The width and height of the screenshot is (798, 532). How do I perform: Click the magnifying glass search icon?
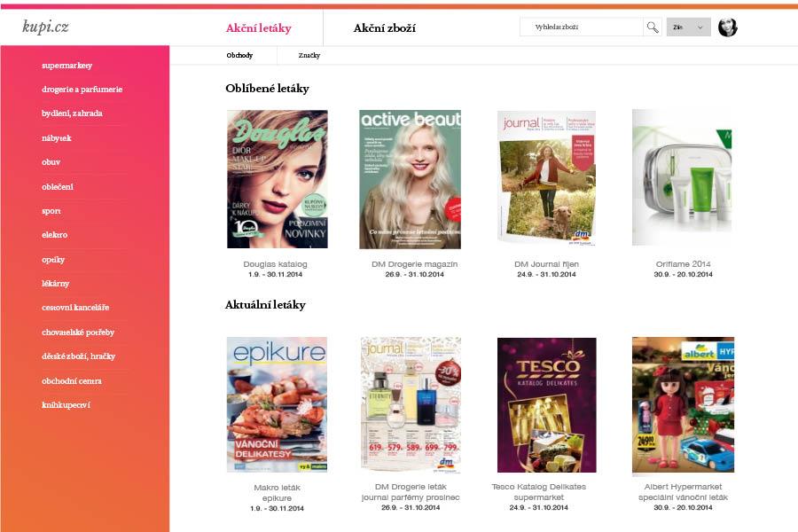(652, 27)
